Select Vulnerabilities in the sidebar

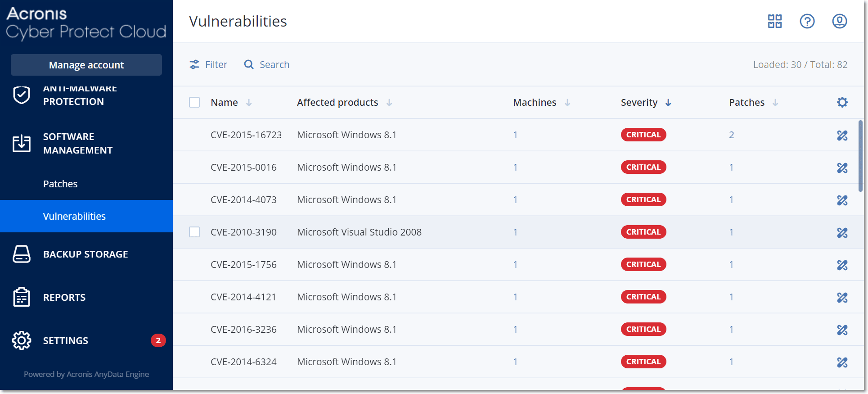pyautogui.click(x=74, y=216)
